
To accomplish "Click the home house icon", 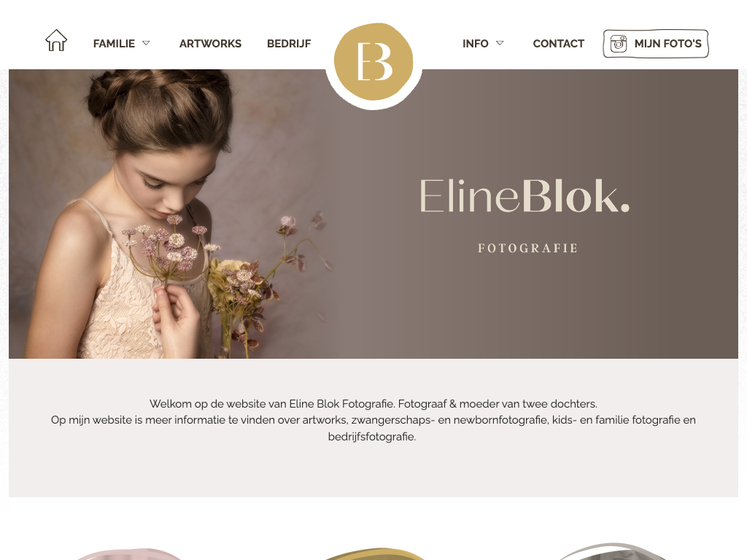I will click(x=56, y=41).
